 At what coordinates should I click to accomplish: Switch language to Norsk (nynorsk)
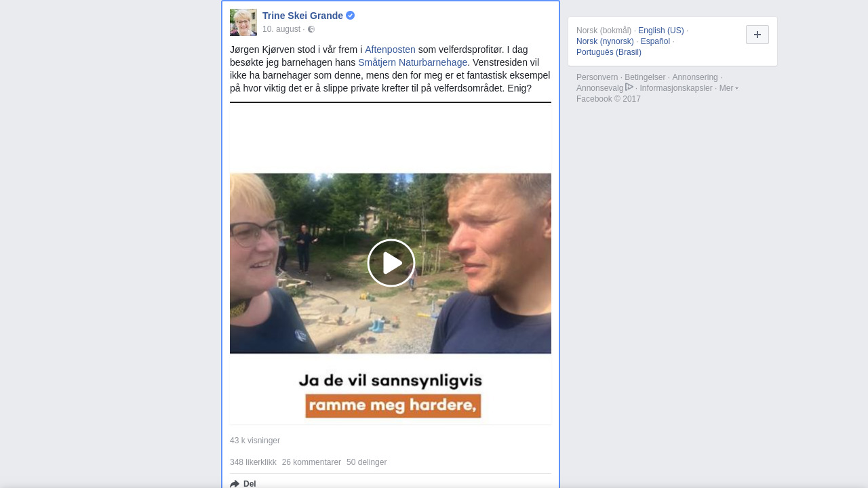[x=605, y=41]
